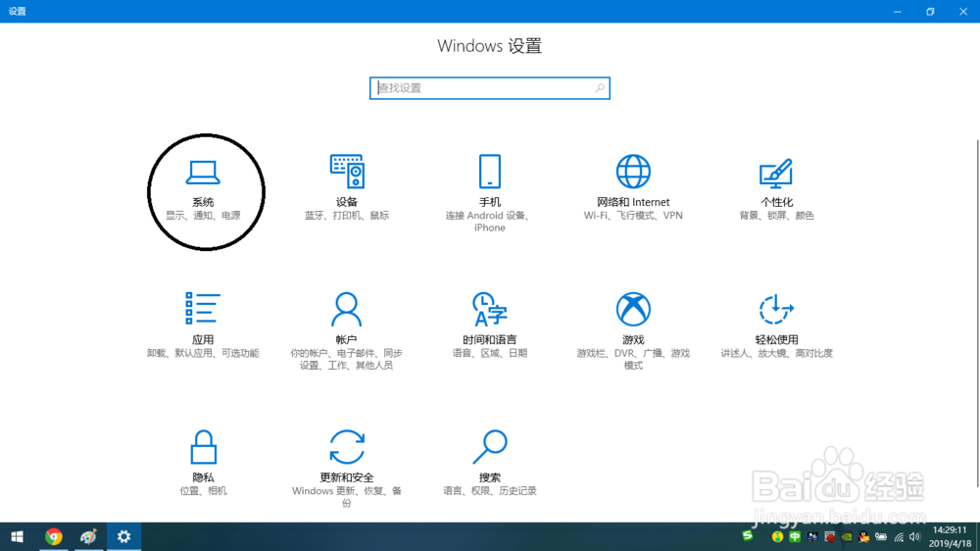Check battery status in system tray
Viewport: 980px width, 551px height.
coord(881,536)
